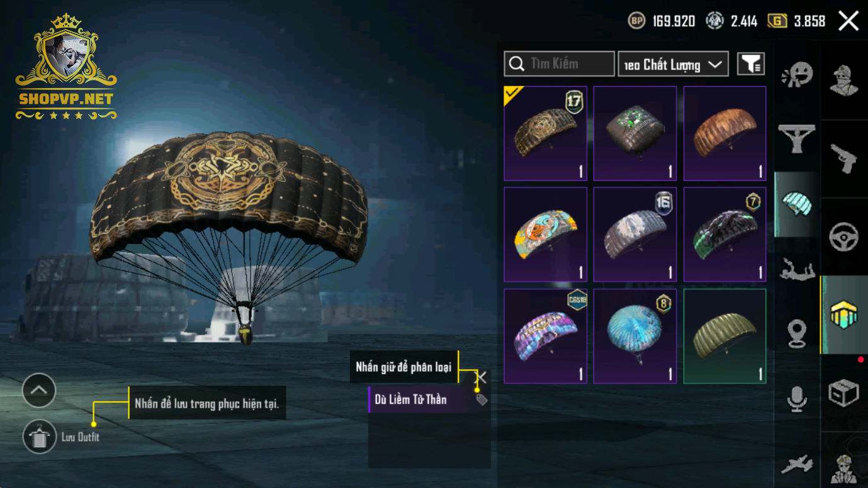Open the filter funnel icon
This screenshot has height=488, width=868.
(750, 64)
